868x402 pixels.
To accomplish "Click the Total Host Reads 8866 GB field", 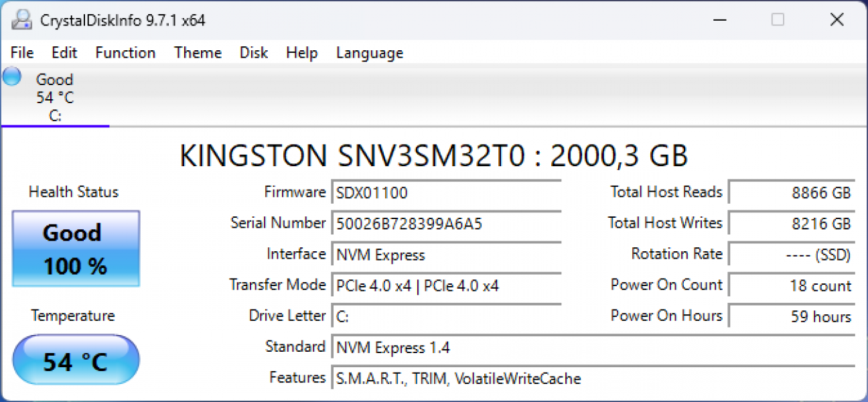I will 791,193.
